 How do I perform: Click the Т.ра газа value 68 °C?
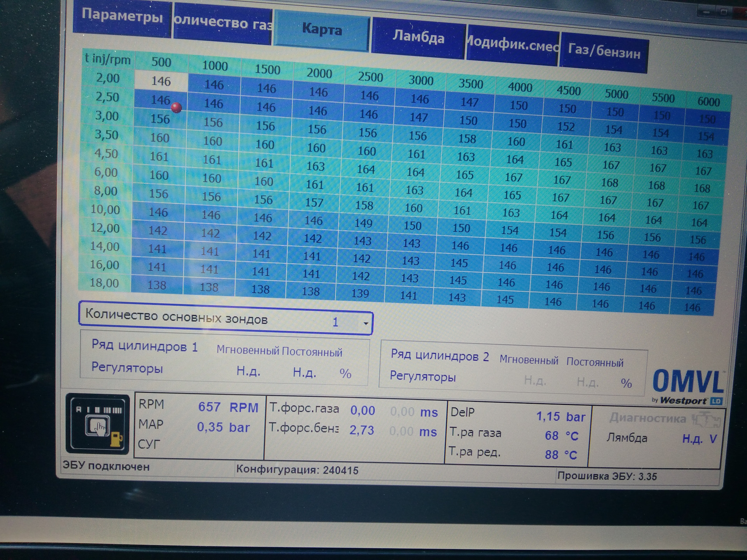(x=561, y=436)
